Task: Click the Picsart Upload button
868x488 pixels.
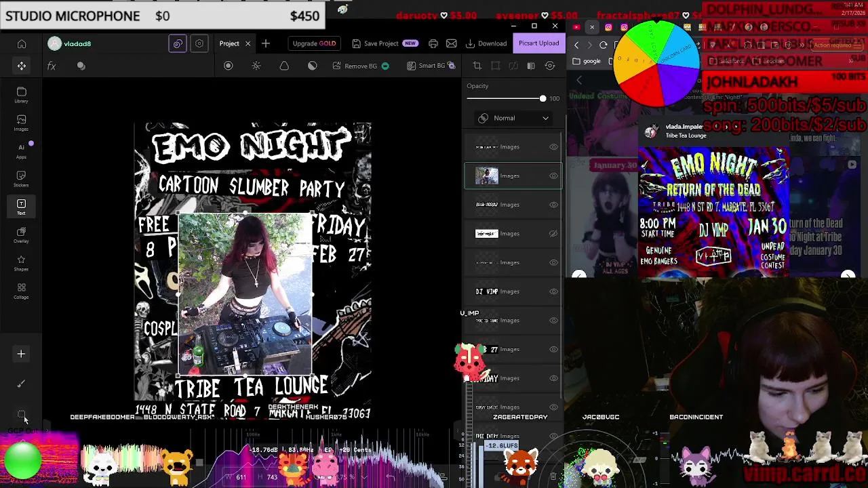Action: pos(539,43)
